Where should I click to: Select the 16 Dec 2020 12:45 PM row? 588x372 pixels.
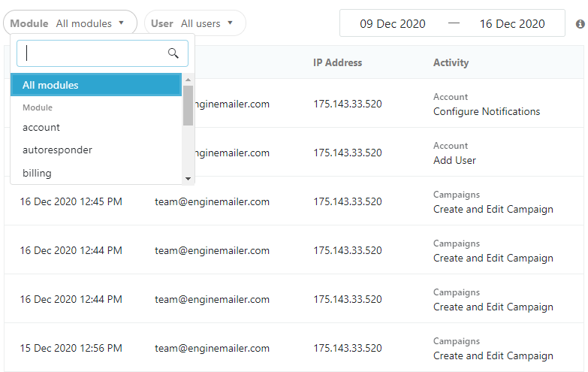[71, 201]
